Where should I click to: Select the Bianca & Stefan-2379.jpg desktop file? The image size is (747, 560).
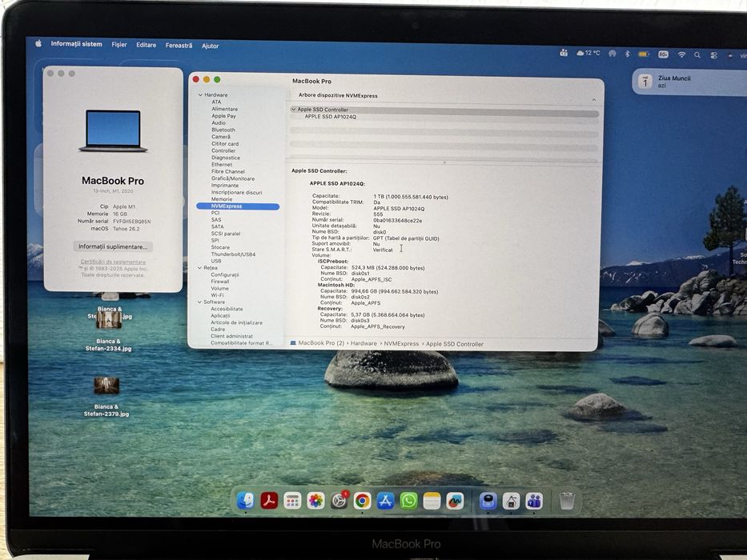106,396
